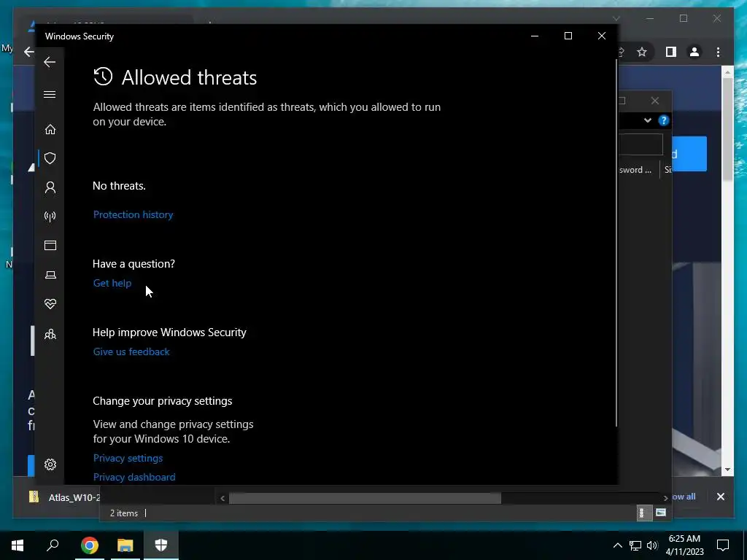
Task: Open the Home section in the sidebar
Action: tap(50, 130)
